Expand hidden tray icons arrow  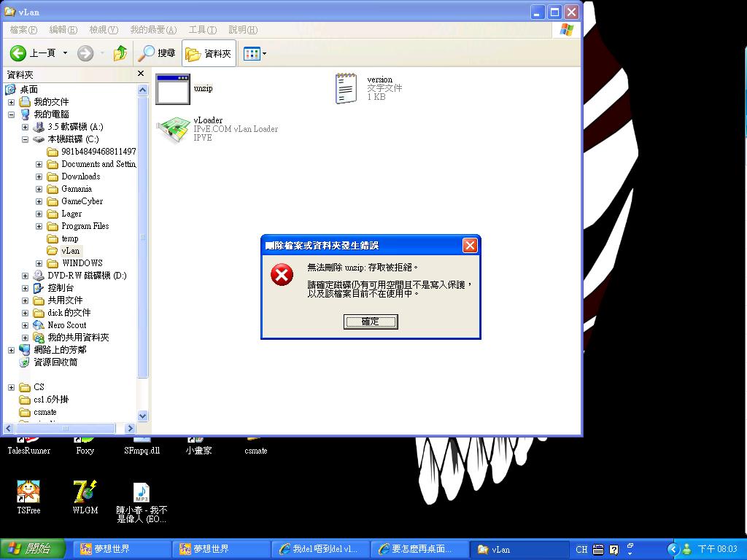(x=673, y=550)
